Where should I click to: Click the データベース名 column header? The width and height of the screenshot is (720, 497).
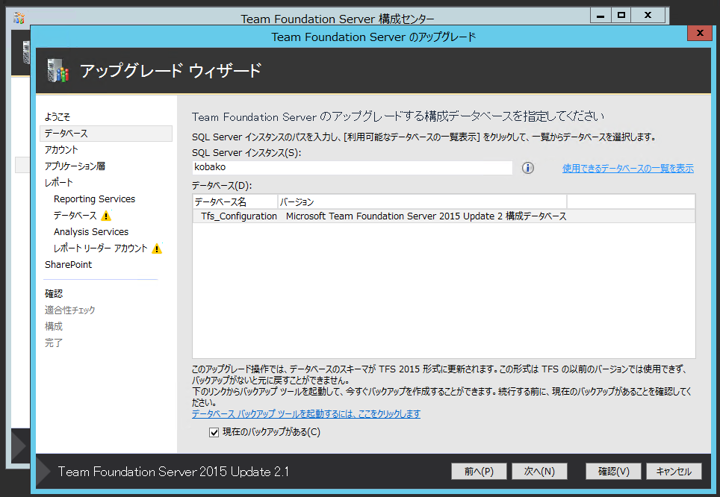(x=235, y=202)
